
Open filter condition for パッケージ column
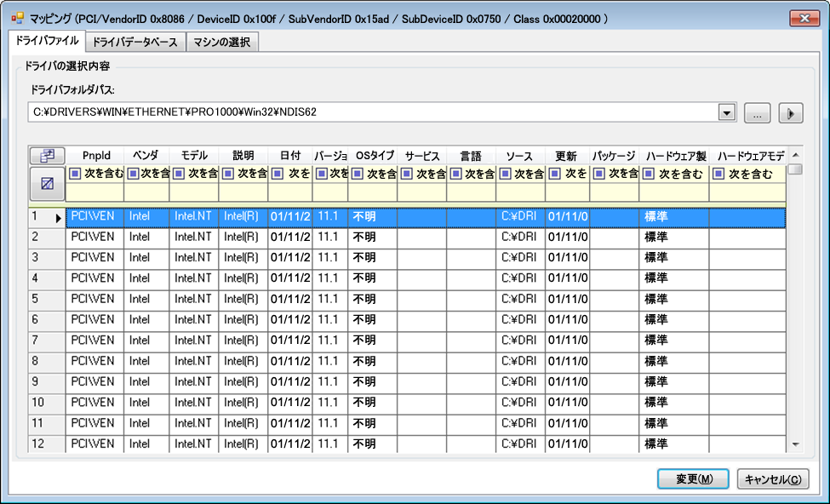tap(599, 175)
